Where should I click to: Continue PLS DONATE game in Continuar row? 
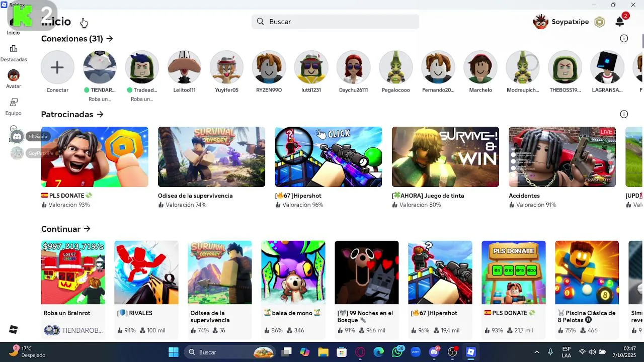click(x=514, y=273)
